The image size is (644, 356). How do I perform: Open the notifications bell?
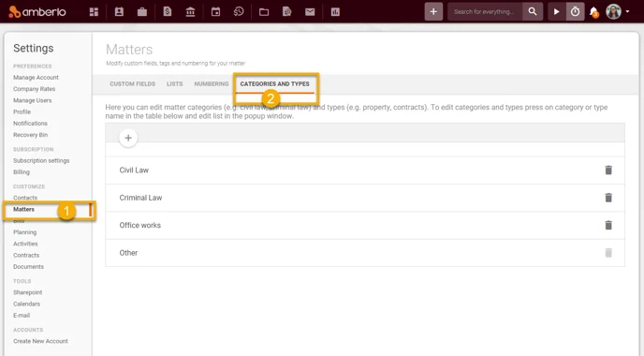pos(593,12)
